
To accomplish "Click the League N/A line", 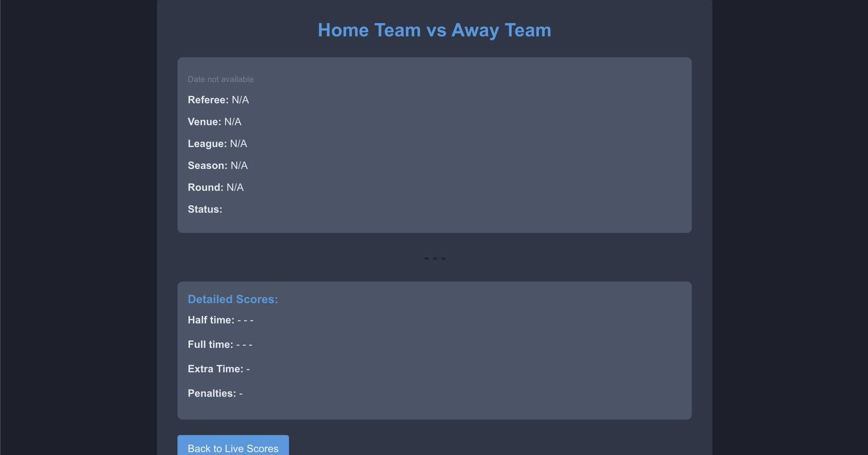I will coord(217,143).
